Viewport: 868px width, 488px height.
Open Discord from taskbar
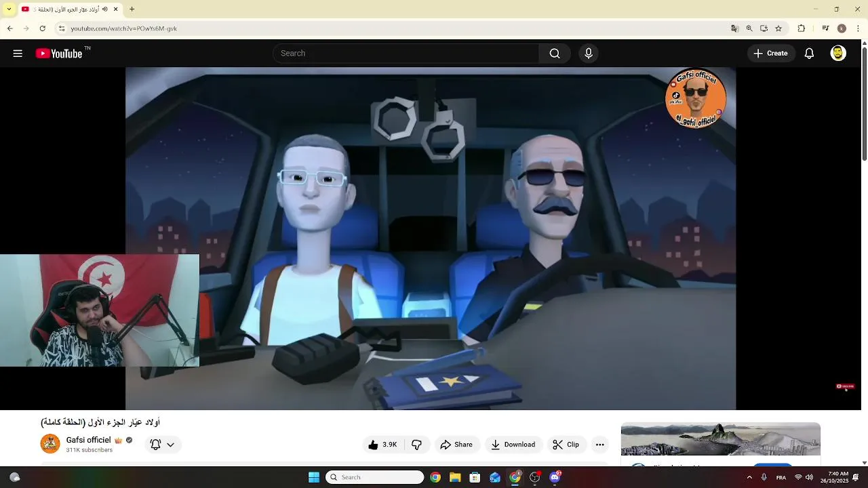[555, 477]
